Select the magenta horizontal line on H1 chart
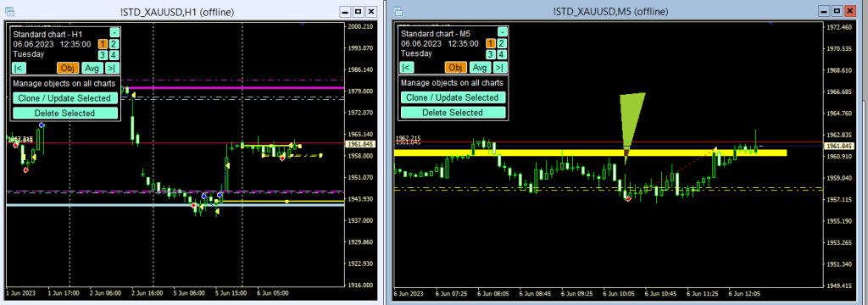The image size is (868, 305). coord(232,88)
